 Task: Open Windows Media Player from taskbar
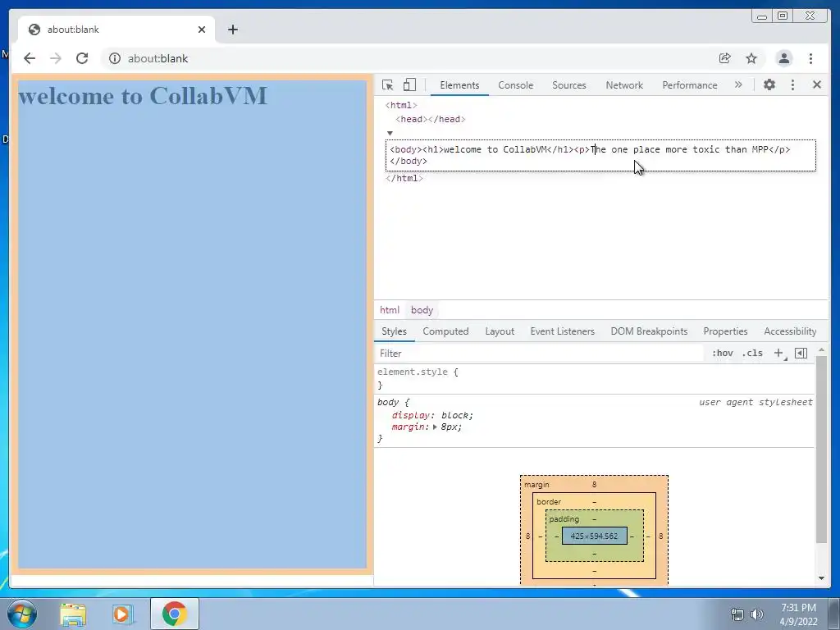coord(123,614)
